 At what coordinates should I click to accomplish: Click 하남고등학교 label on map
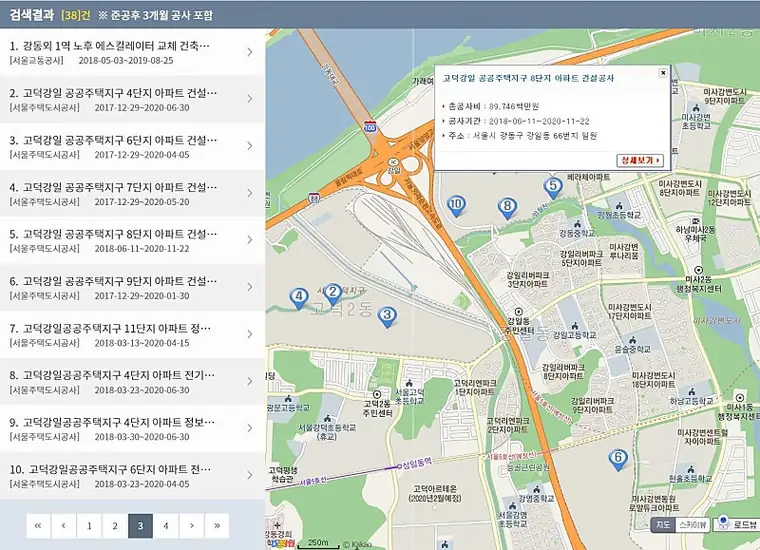692,401
